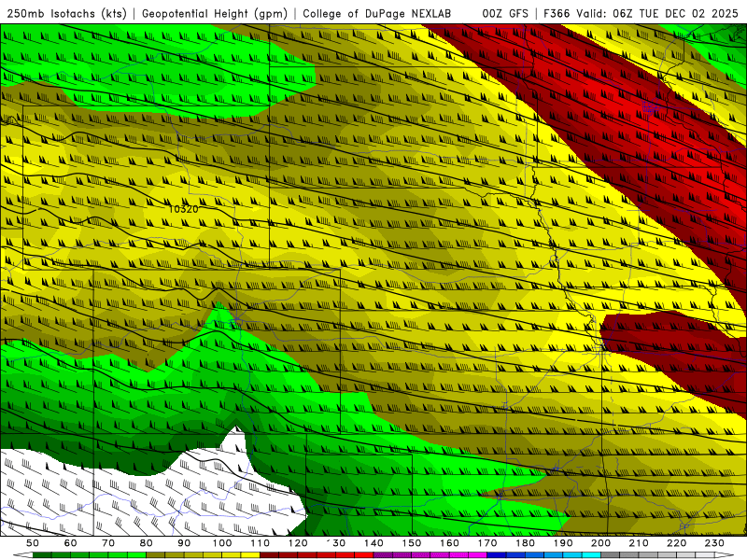The width and height of the screenshot is (747, 560).
Task: Click the bright yellow swatch just left of 110
Action: point(250,555)
